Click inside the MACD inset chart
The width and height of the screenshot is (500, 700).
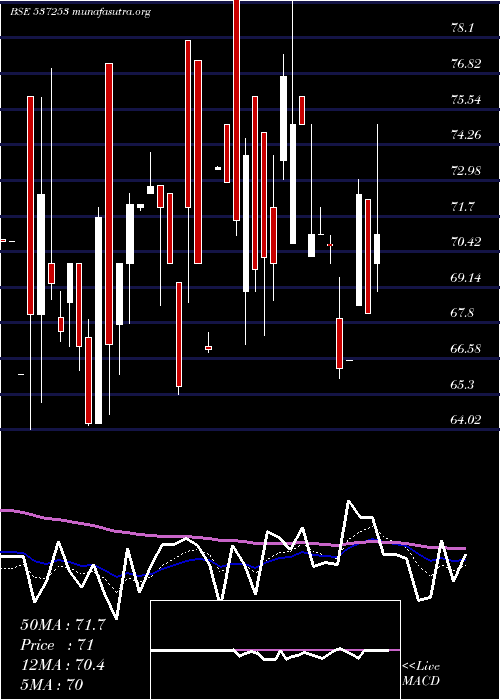[x=275, y=650]
